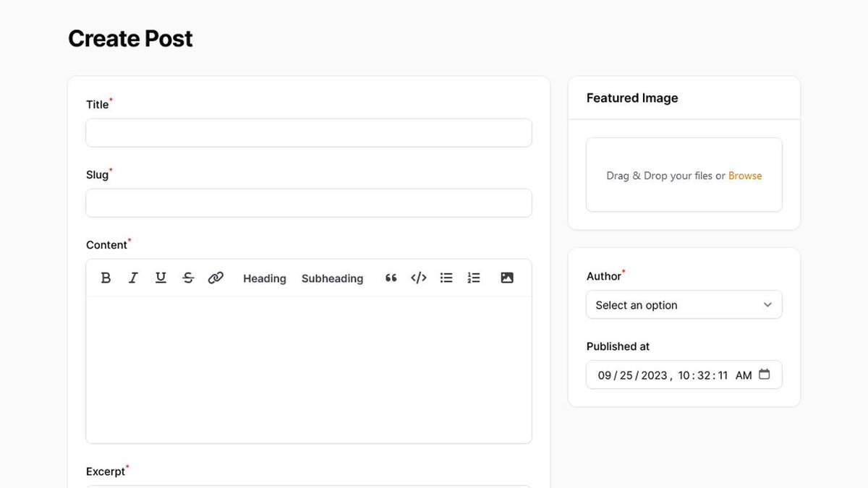
Task: Insert an image into the content
Action: (x=507, y=278)
